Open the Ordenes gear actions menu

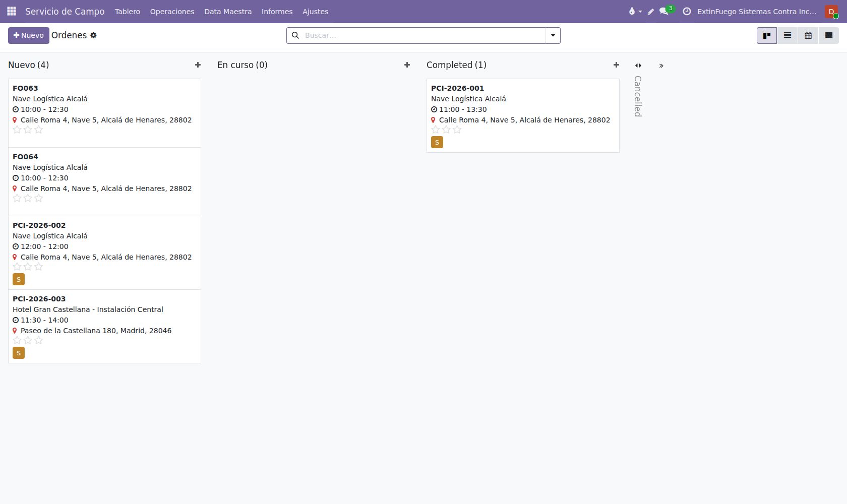(x=93, y=35)
